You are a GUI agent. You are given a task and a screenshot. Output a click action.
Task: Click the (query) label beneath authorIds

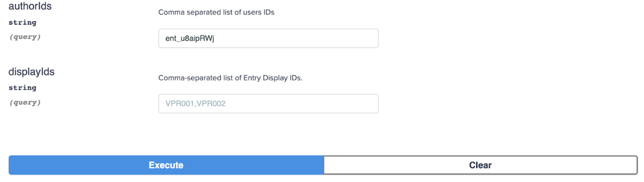click(25, 37)
